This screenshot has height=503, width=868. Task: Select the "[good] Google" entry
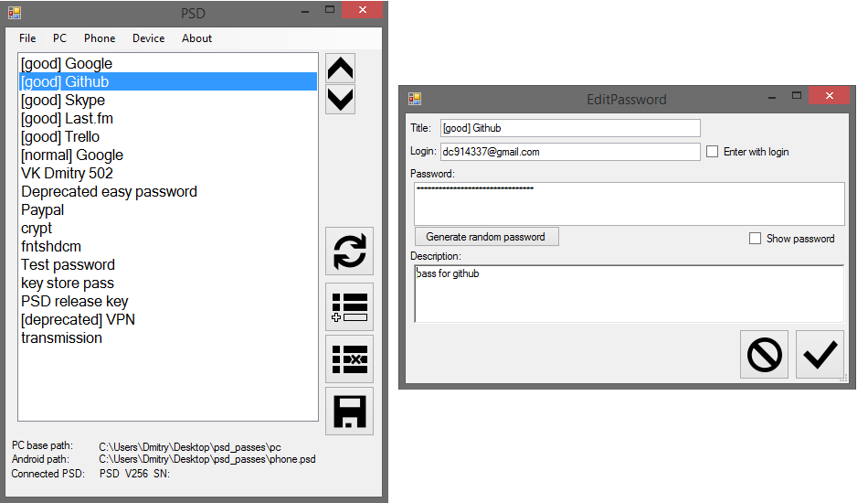pyautogui.click(x=168, y=64)
